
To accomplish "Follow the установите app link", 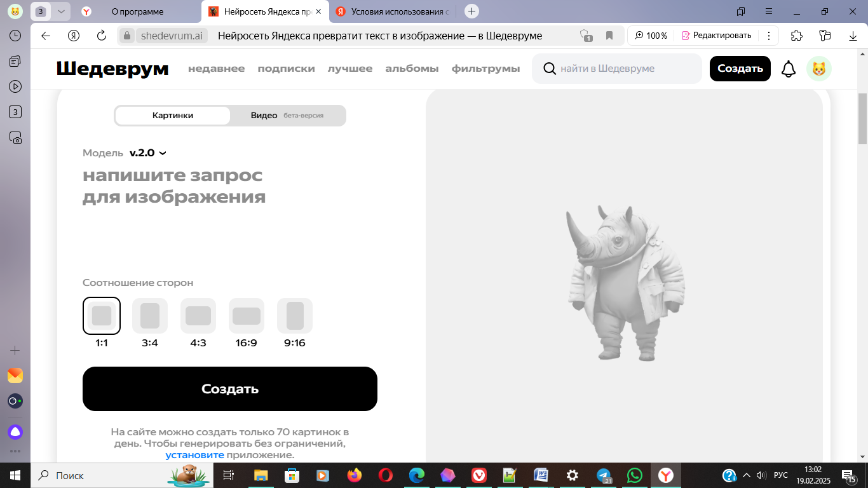I will pos(195,455).
